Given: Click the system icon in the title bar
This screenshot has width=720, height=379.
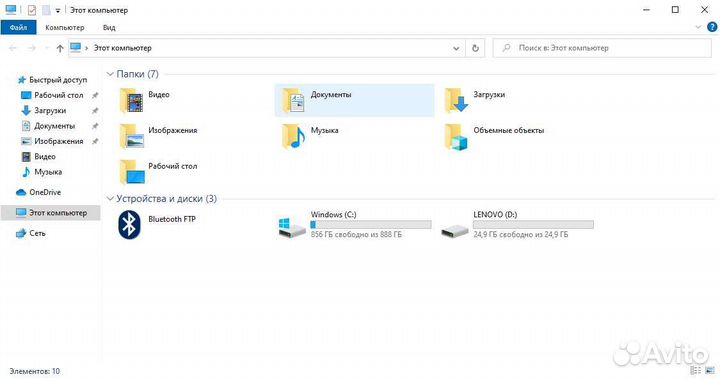Looking at the screenshot, I should click(11, 10).
